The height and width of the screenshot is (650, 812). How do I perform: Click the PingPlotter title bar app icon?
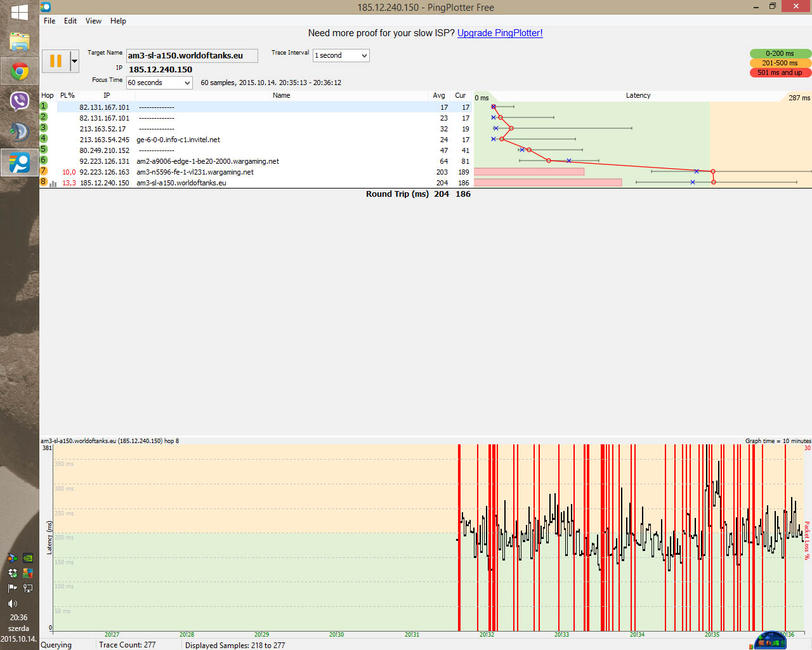click(46, 7)
